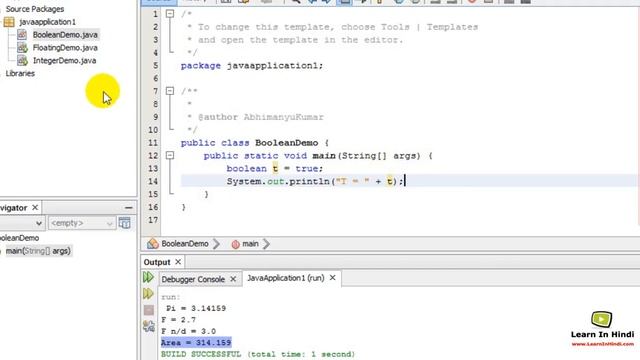Viewport: 640px width, 360px height.
Task: Click the '@author AbhimanyuKumar' comment
Action: click(x=261, y=117)
